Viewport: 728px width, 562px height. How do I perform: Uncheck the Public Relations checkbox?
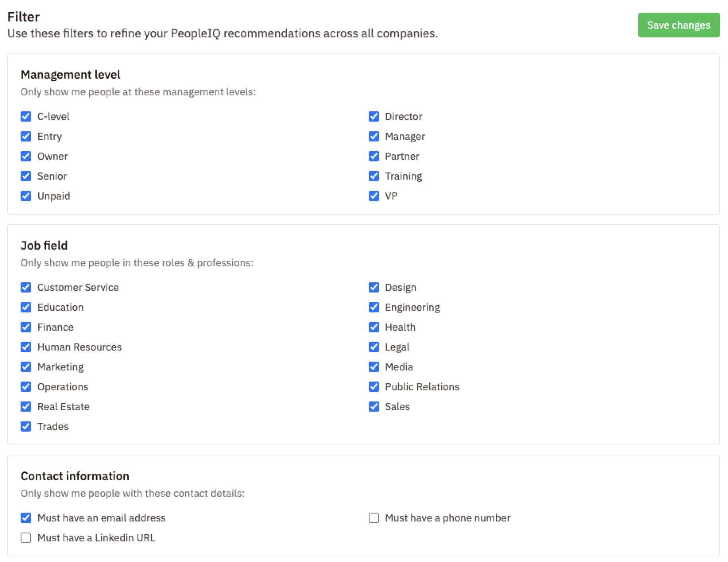pos(374,387)
